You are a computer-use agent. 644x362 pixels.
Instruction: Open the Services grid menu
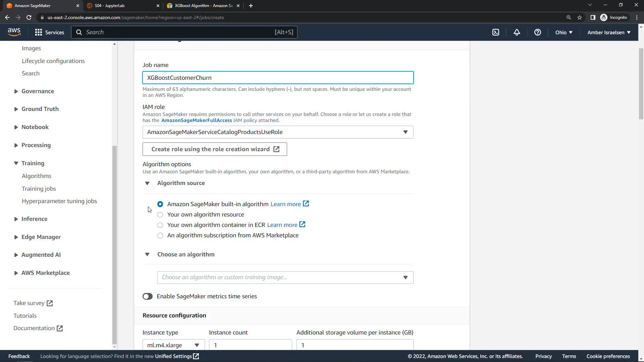point(49,32)
